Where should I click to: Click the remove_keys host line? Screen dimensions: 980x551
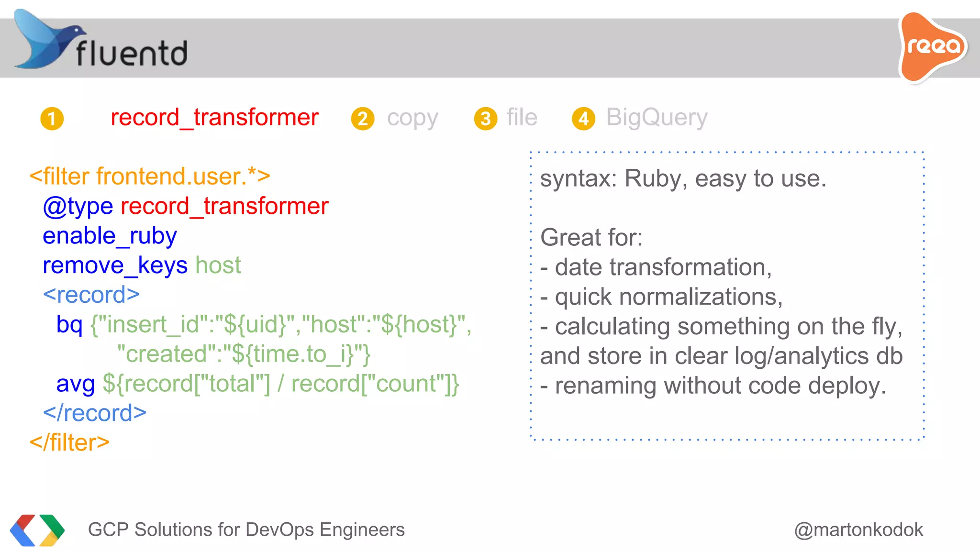tap(142, 265)
